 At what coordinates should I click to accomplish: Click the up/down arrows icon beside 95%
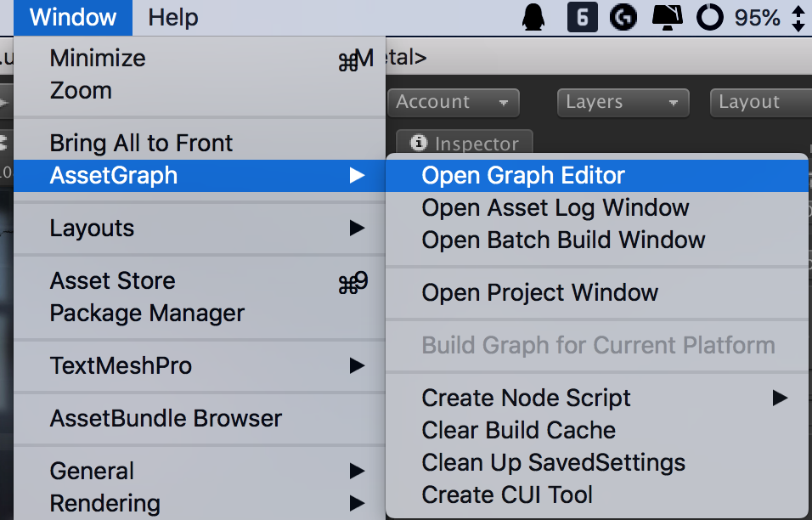coord(798,17)
